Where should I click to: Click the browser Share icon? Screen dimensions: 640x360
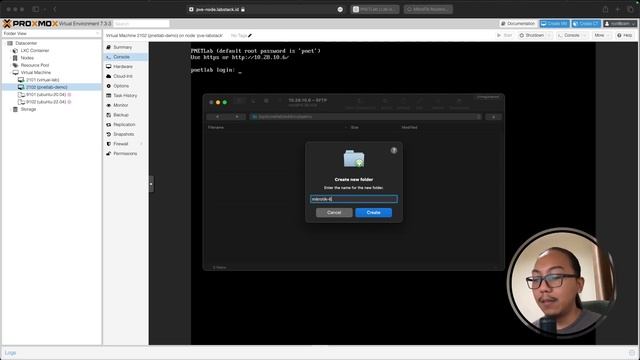click(x=605, y=9)
